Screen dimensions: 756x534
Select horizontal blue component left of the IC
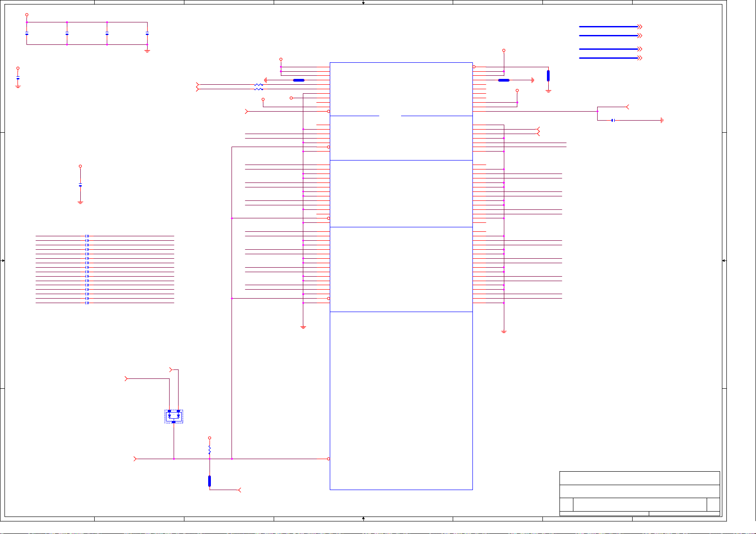click(x=299, y=80)
